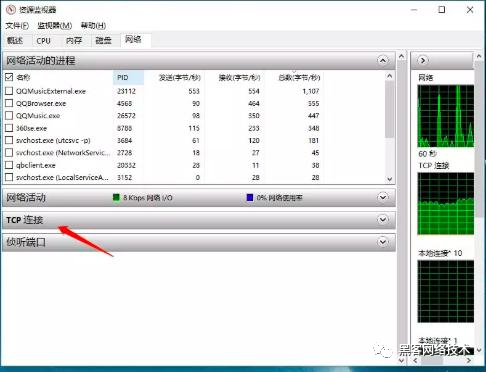Viewport: 486px width, 372px height.
Task: Click PID value 23112
Action: pos(126,91)
